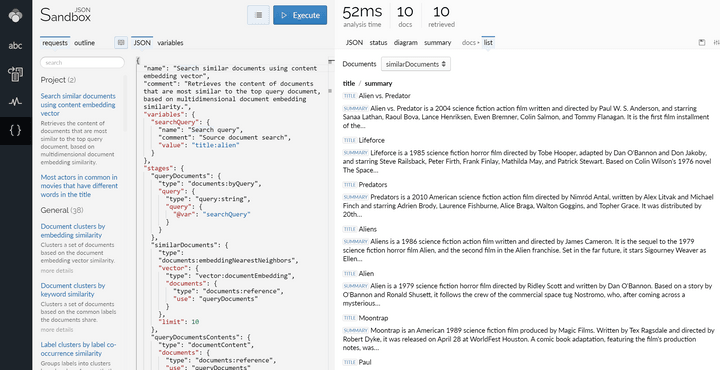Open 'Document clusters by keyword similarity' request

(73, 290)
